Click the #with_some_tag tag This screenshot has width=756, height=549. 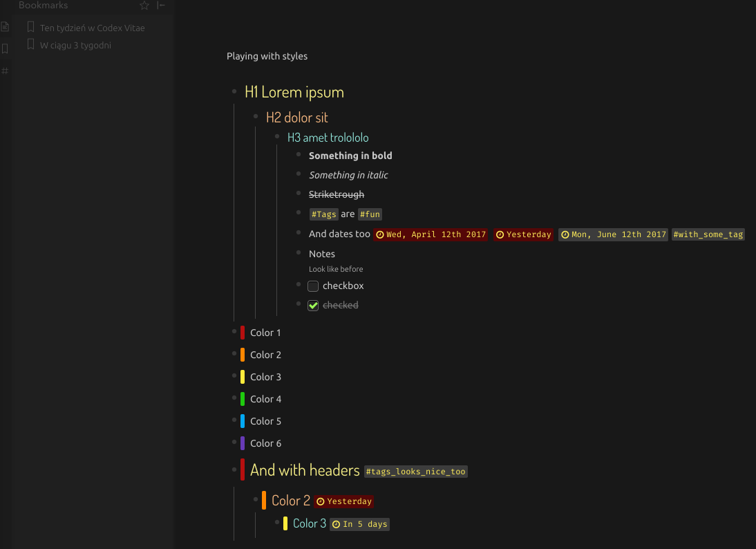(x=708, y=234)
